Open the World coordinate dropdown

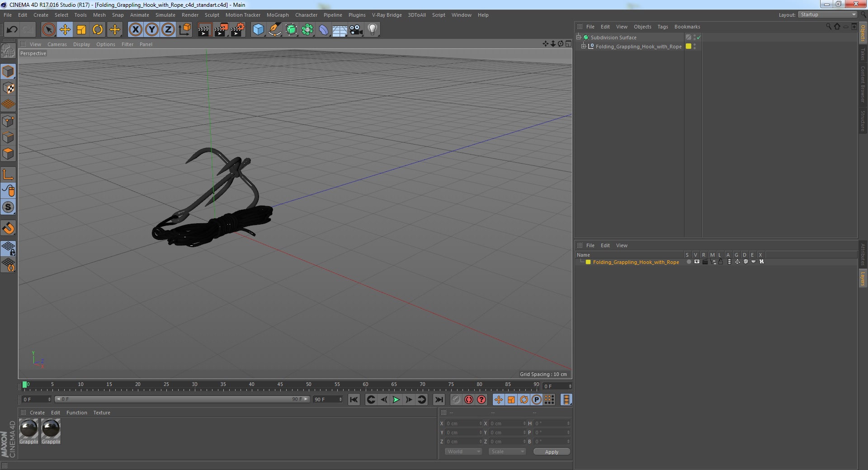tap(463, 451)
